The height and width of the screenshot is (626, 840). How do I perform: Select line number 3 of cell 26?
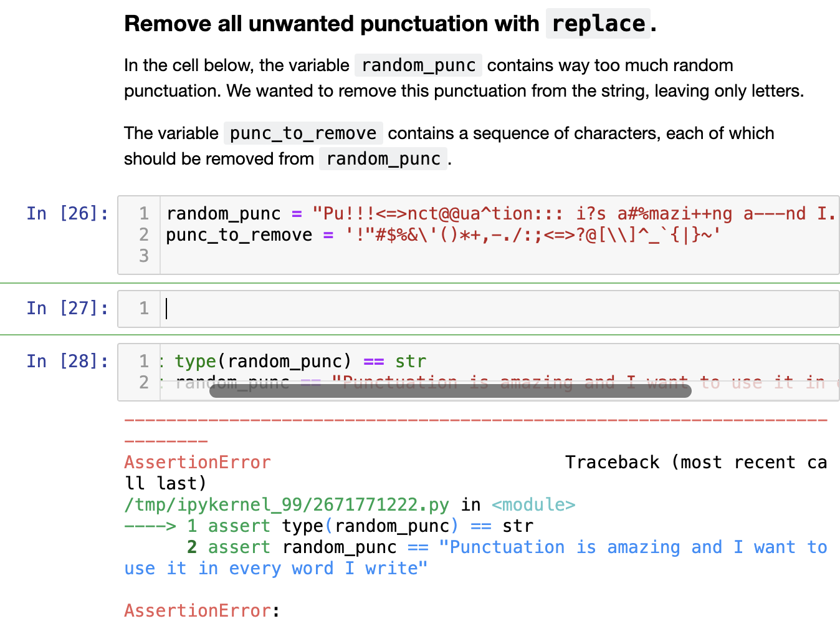click(144, 256)
